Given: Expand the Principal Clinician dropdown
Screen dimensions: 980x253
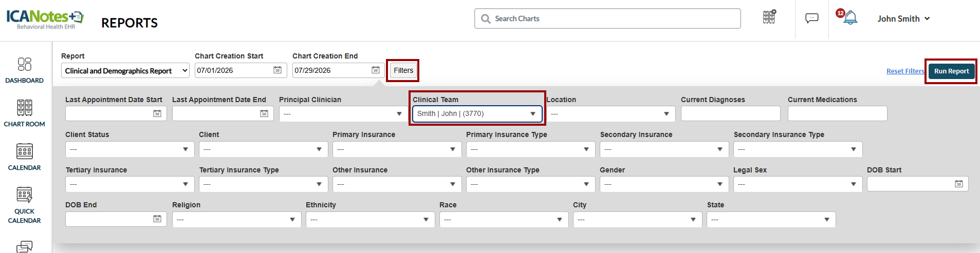Looking at the screenshot, I should 343,113.
